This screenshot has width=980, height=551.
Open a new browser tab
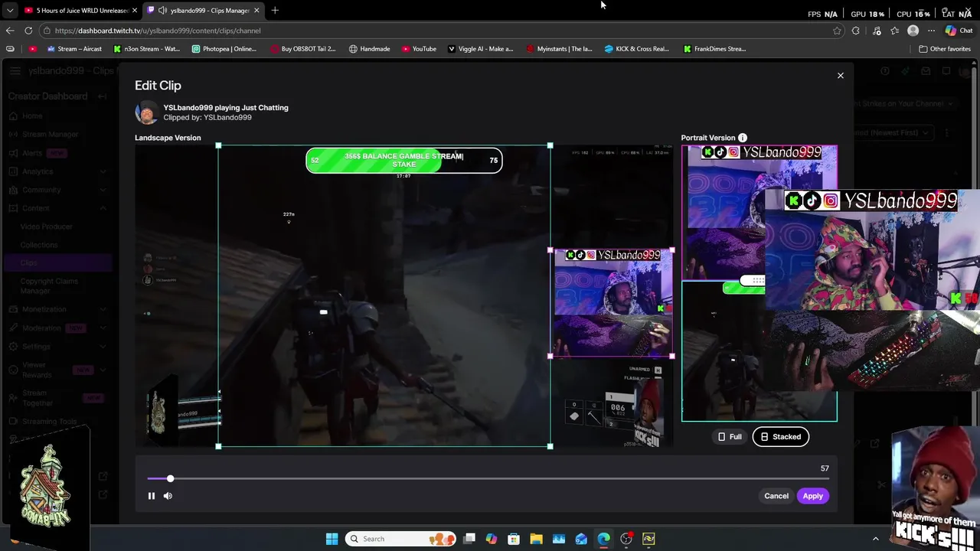[275, 10]
